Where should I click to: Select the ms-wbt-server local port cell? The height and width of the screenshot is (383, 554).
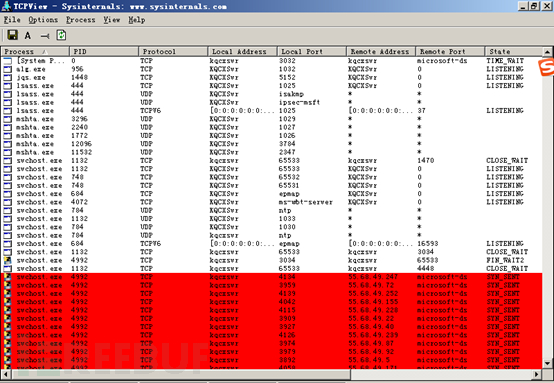tap(306, 202)
